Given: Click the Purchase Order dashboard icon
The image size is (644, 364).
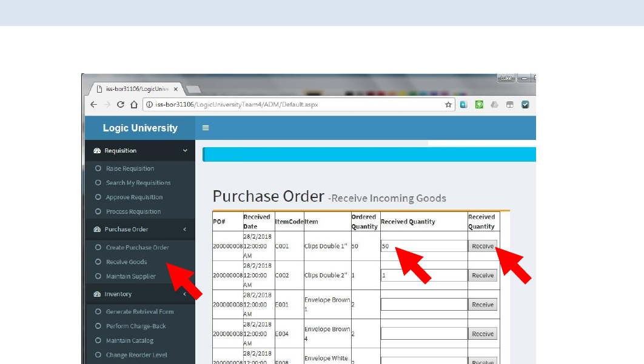Looking at the screenshot, I should 97,230.
